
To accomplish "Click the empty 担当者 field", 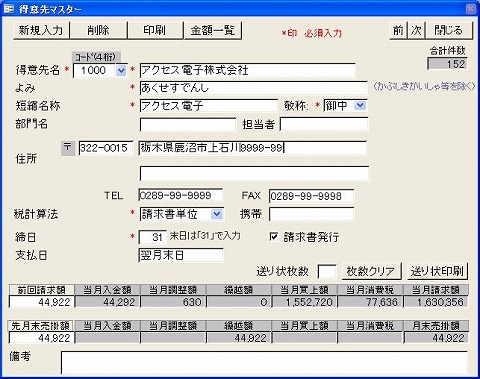I will [324, 124].
